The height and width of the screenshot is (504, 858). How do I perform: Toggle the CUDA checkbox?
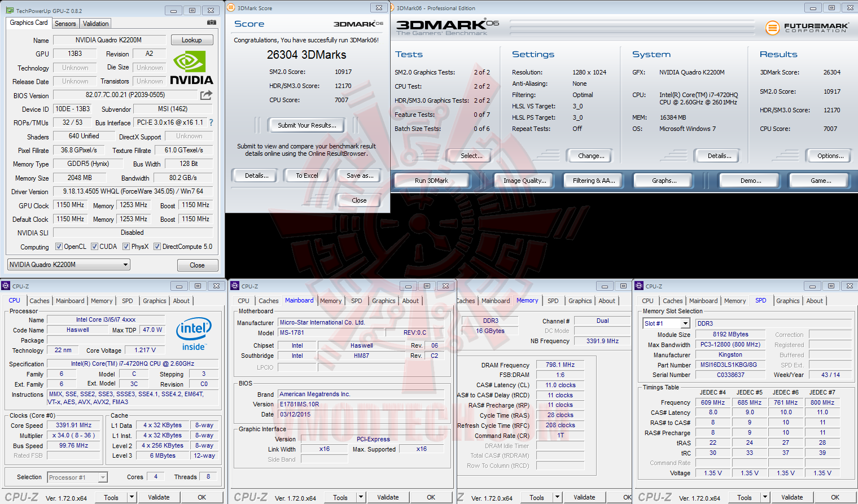pyautogui.click(x=94, y=247)
